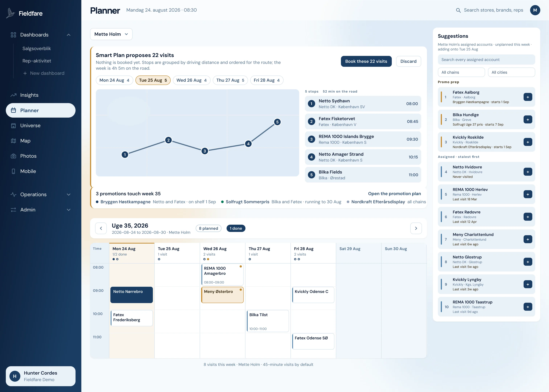Click Book these 22 visits
549x392 pixels.
(366, 61)
